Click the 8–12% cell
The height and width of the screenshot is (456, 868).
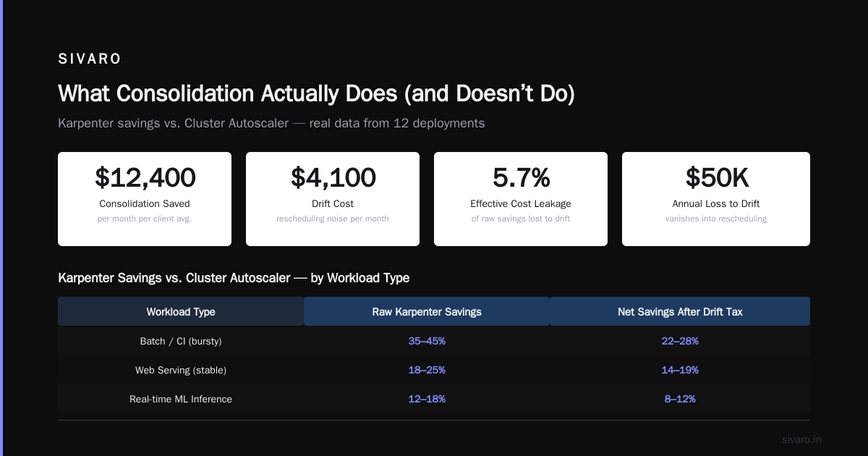[680, 399]
